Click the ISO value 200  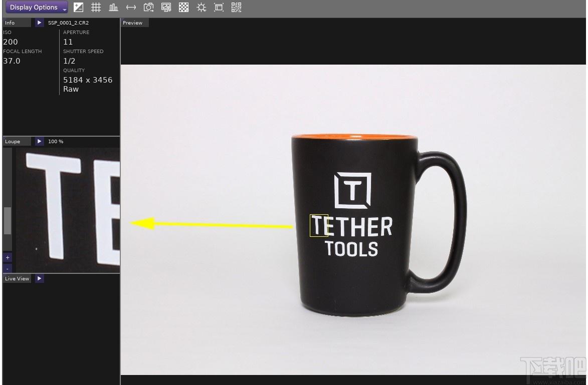pyautogui.click(x=11, y=42)
